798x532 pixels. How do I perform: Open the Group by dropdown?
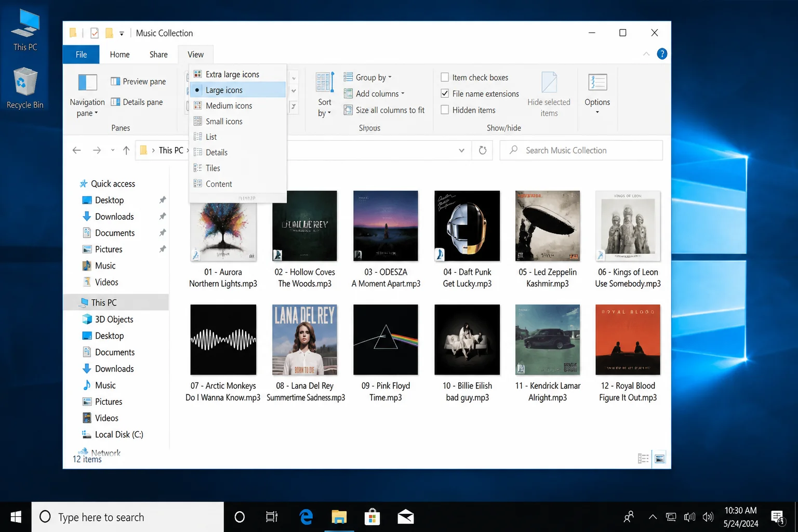click(x=368, y=77)
